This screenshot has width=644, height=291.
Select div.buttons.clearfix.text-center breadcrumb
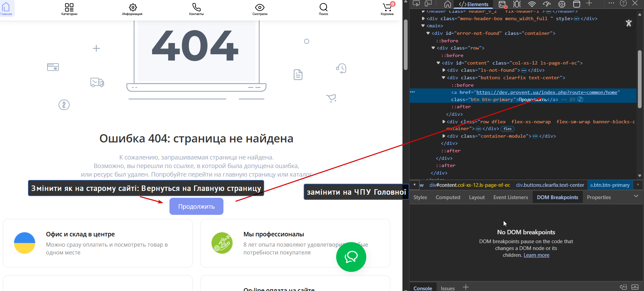click(x=550, y=185)
